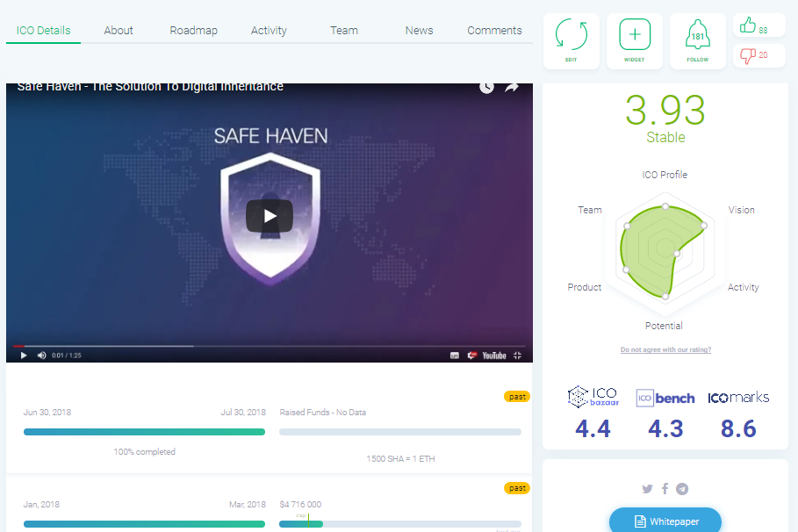
Task: Click the 'Stable' rating label
Action: pyautogui.click(x=665, y=138)
